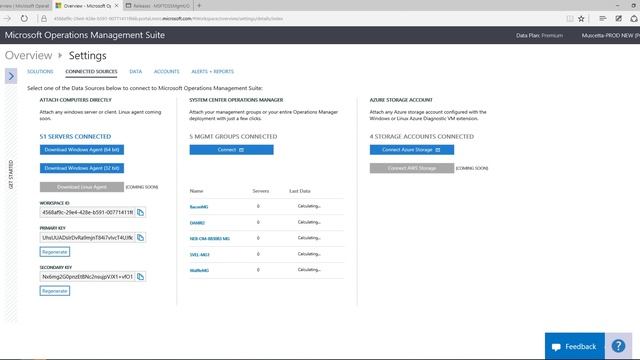The image size is (640, 360).
Task: Open the Accounts settings tab
Action: pos(167,71)
